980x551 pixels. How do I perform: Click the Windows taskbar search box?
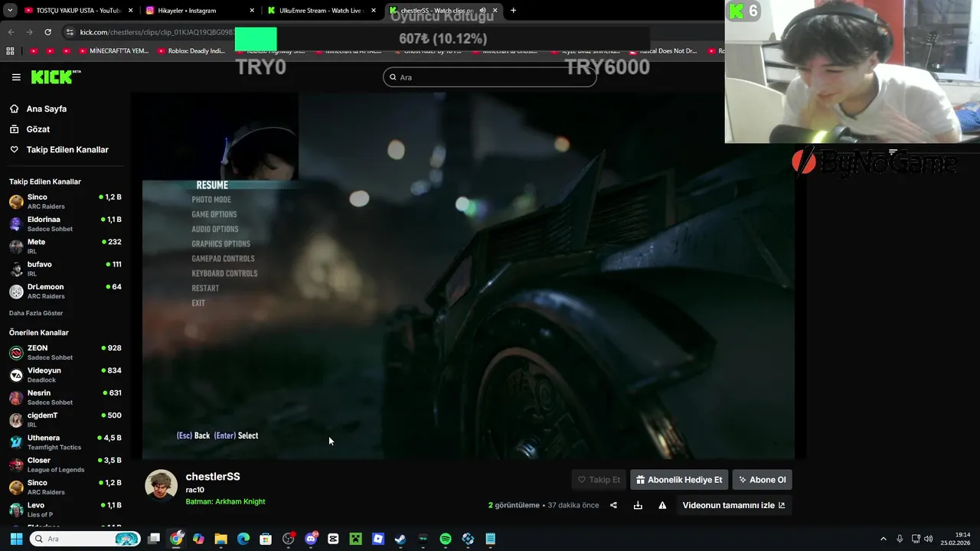pos(85,539)
